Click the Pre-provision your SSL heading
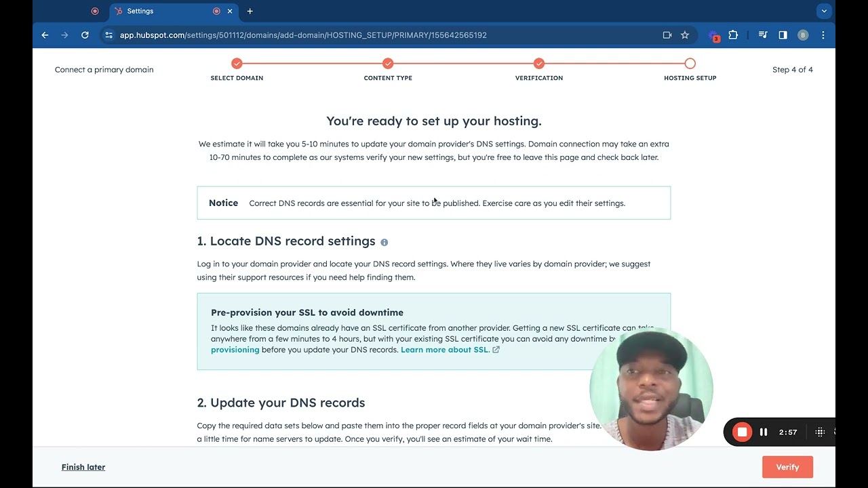The image size is (868, 488). (307, 312)
